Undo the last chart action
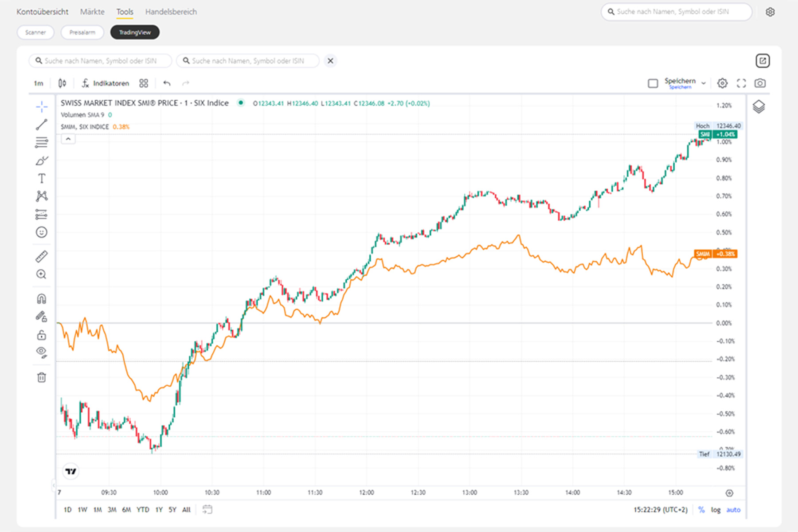This screenshot has height=532, width=798. tap(167, 83)
